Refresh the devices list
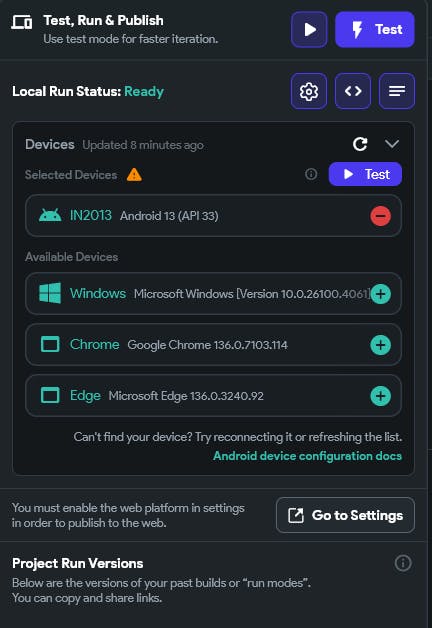This screenshot has width=432, height=628. click(x=360, y=144)
